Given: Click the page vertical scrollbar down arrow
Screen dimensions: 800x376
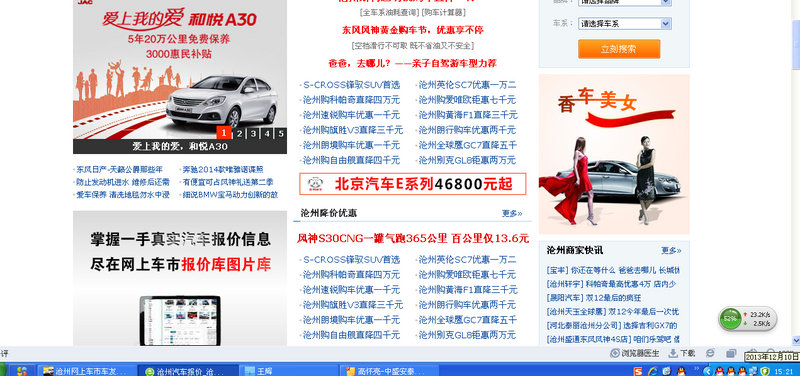Looking at the screenshot, I should [796, 340].
